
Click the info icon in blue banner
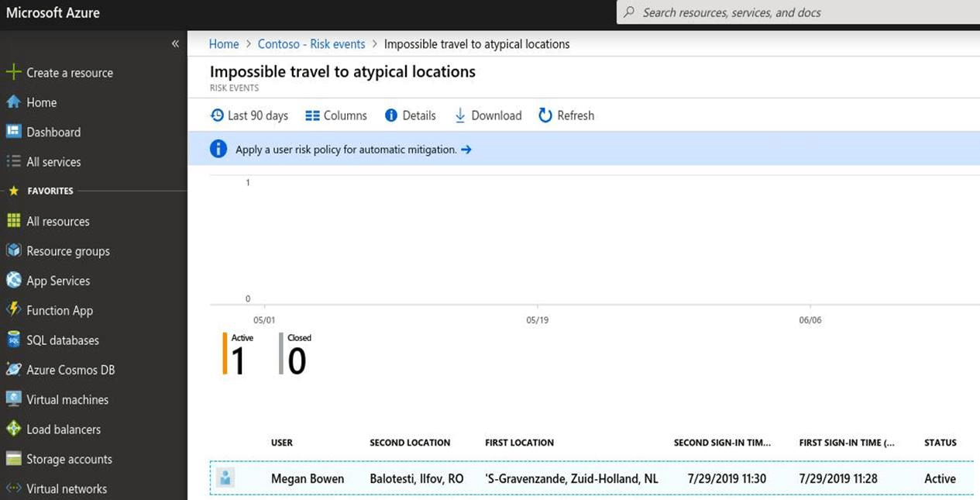pyautogui.click(x=218, y=149)
